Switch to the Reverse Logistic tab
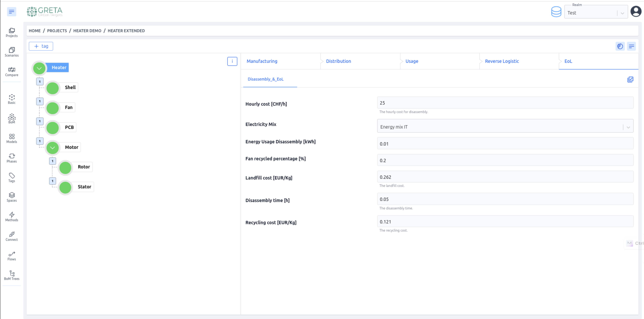644x319 pixels. (502, 61)
